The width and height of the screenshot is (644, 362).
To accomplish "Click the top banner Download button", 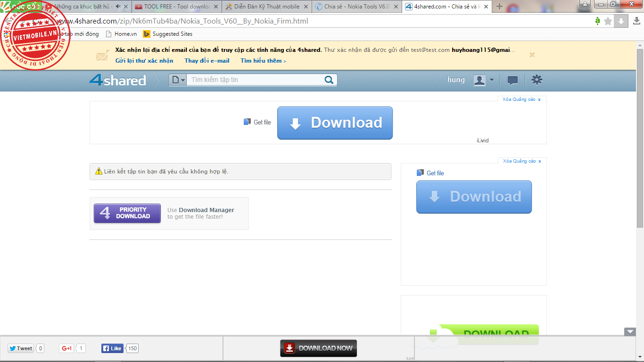I will point(335,123).
